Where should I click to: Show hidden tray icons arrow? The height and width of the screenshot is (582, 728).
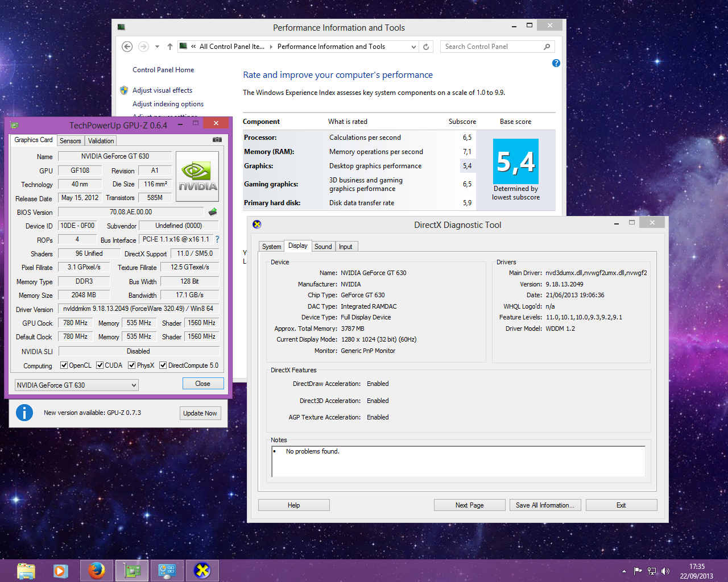point(624,571)
